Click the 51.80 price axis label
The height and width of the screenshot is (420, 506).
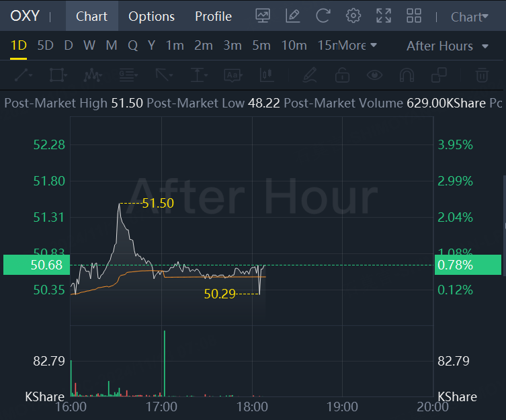point(49,181)
